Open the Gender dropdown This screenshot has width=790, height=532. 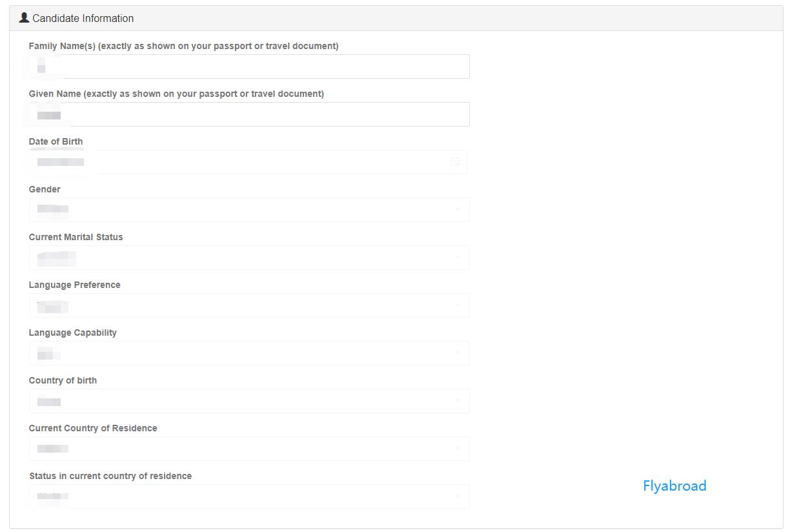pos(249,210)
